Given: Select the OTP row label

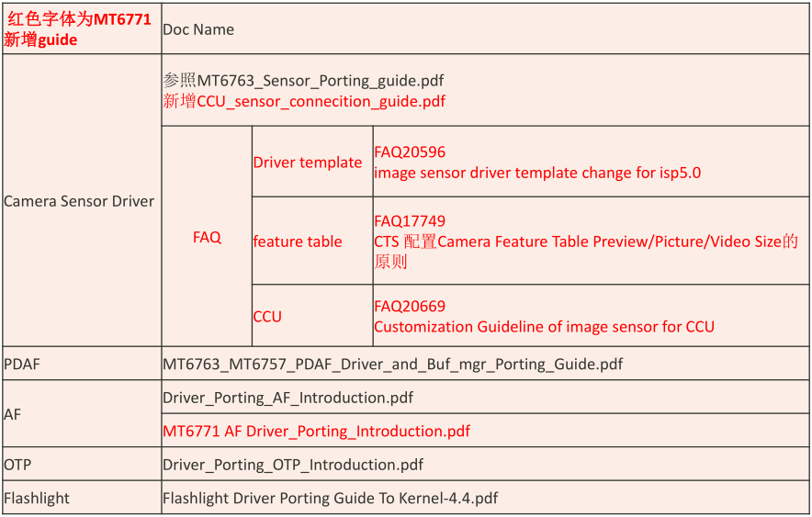Looking at the screenshot, I should point(17,465).
